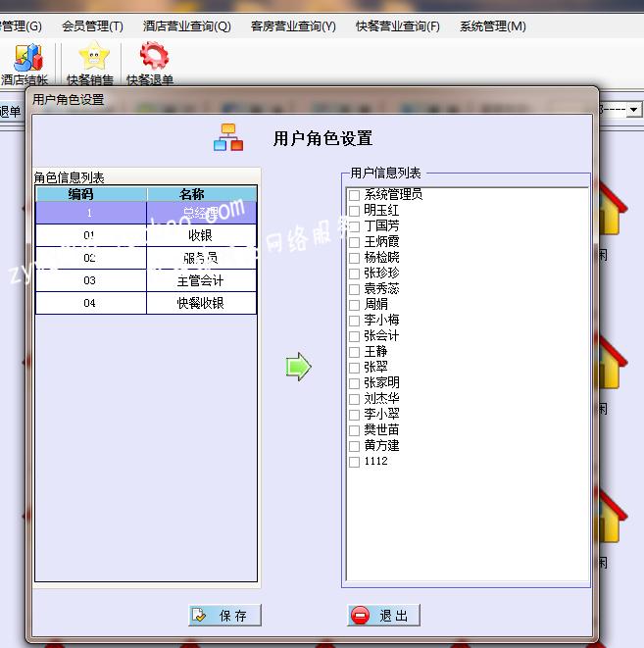Check the 王炳霞 user checkbox
Viewport: 644px width, 648px height.
pos(354,242)
